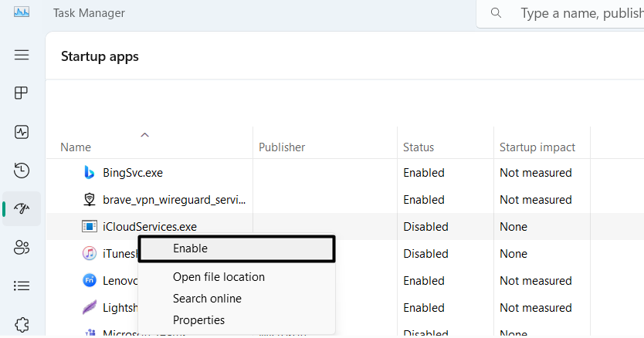Open the Services page icon

pos(22,323)
